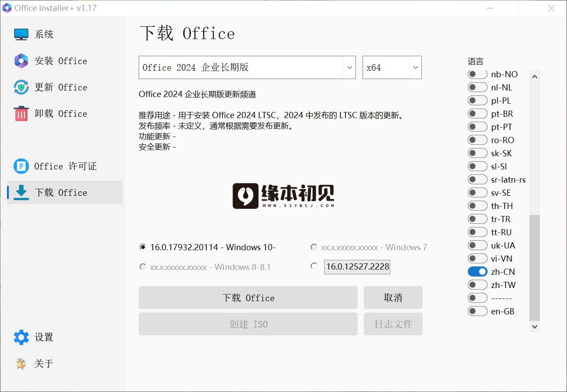The image size is (567, 392).
Task: Click the 日志文件 button
Action: (x=393, y=324)
